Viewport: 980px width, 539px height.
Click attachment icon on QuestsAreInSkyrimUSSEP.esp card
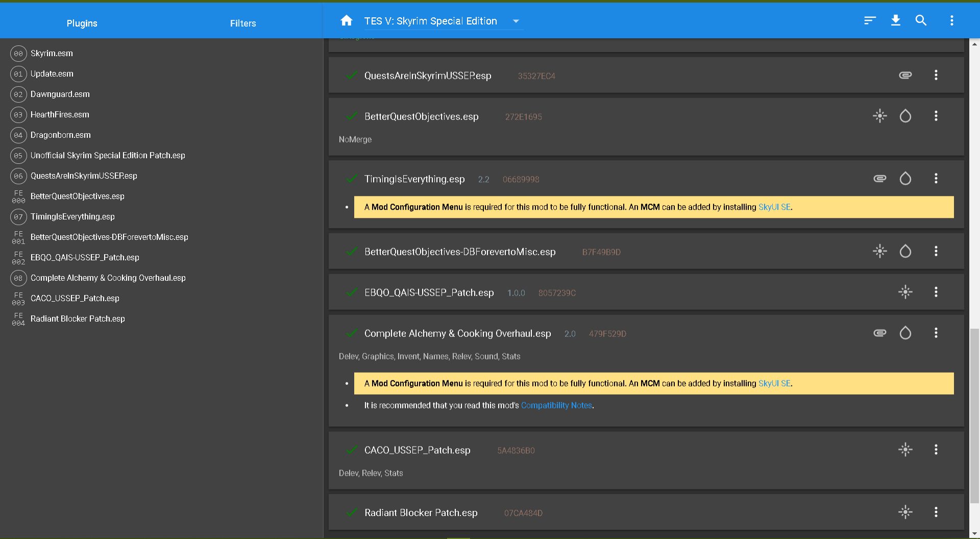point(905,75)
